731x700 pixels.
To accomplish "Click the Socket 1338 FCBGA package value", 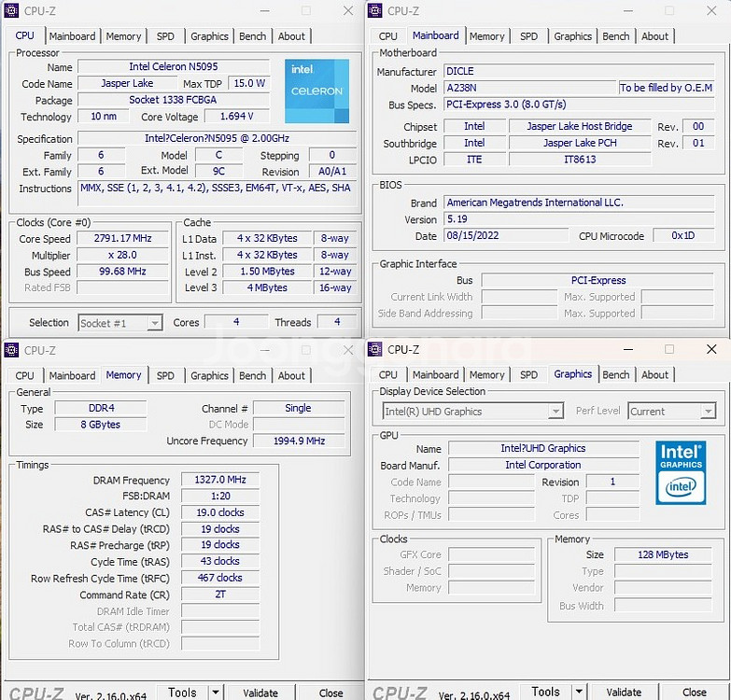I will (174, 100).
